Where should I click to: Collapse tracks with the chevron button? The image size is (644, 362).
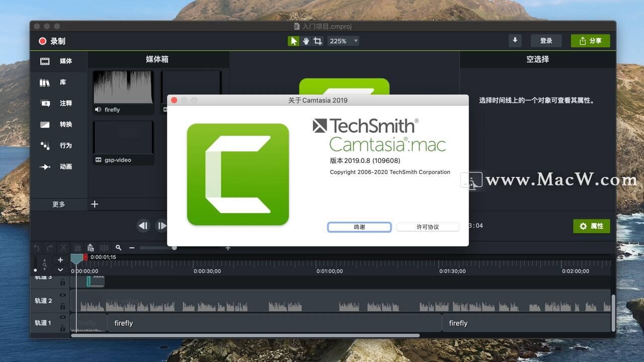[60, 270]
